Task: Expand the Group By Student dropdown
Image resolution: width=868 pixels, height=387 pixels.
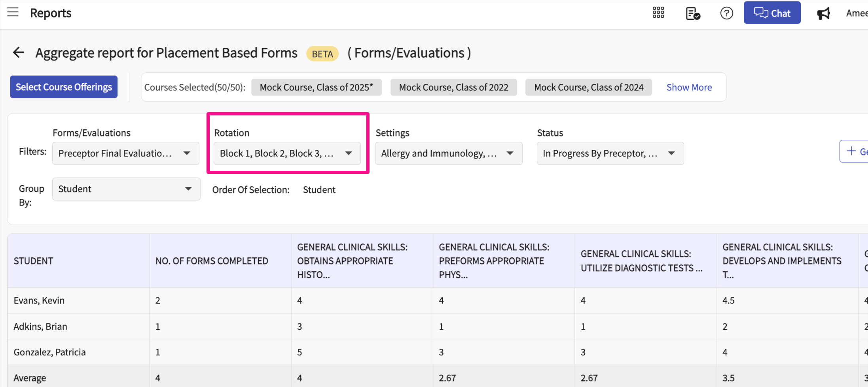Action: coord(126,189)
